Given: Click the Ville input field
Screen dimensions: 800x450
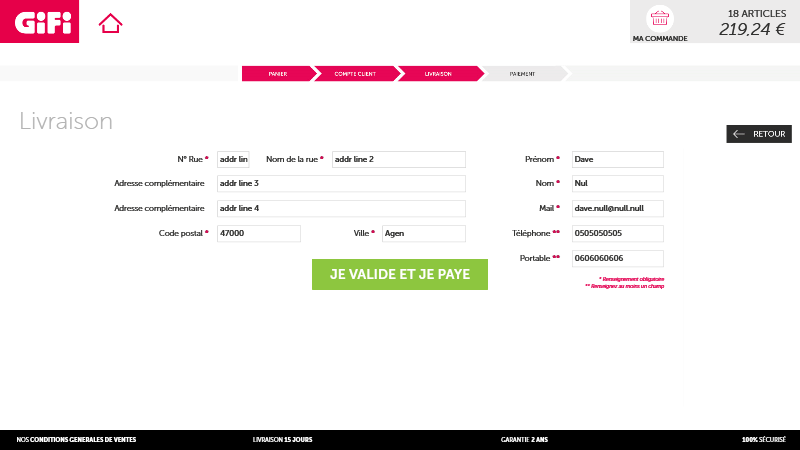Looking at the screenshot, I should coord(423,234).
